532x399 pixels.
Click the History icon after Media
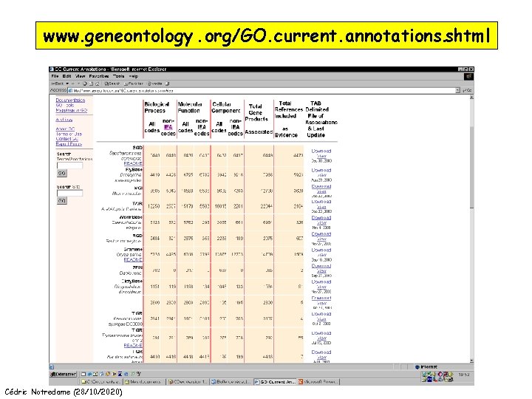point(167,83)
